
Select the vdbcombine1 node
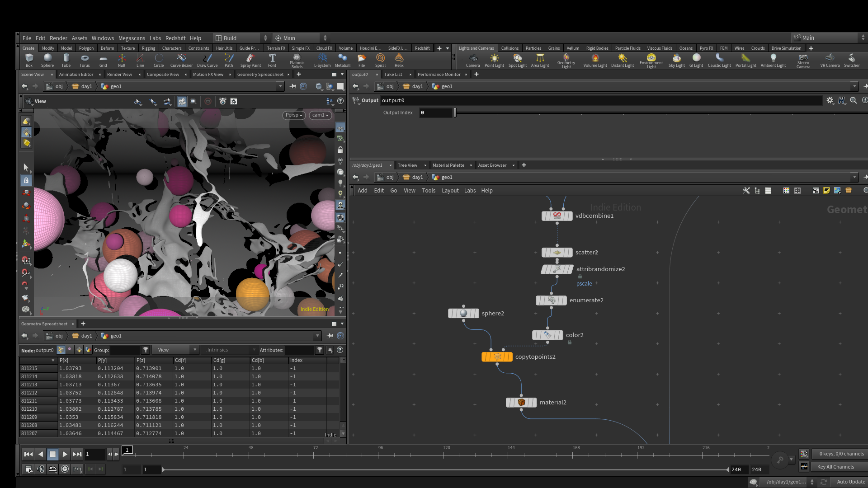pos(557,216)
